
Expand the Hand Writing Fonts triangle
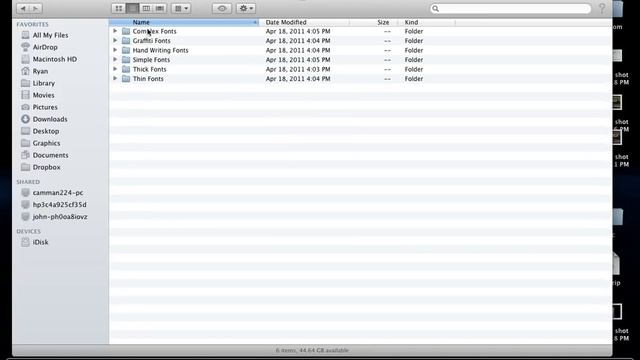pos(115,50)
